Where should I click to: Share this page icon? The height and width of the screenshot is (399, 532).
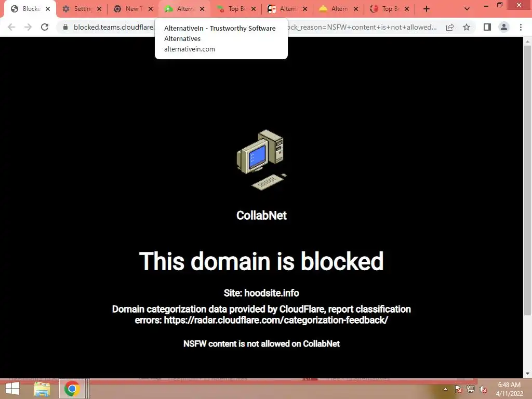tap(450, 27)
